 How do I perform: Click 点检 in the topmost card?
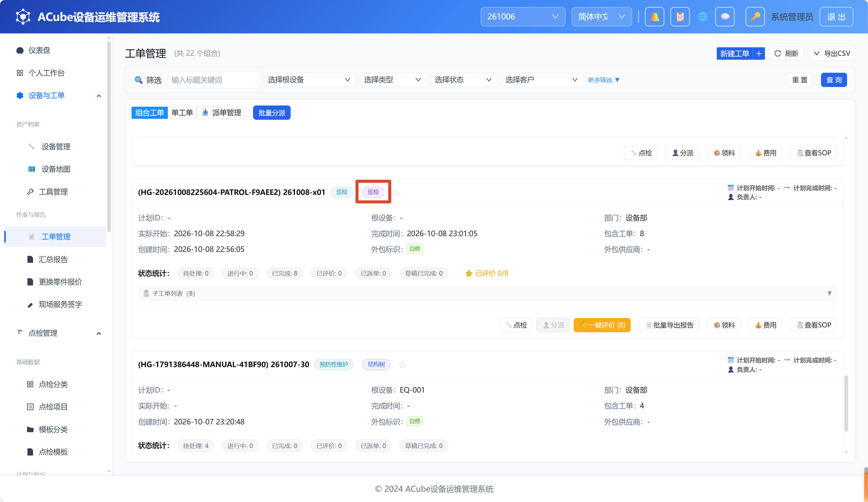click(x=641, y=153)
